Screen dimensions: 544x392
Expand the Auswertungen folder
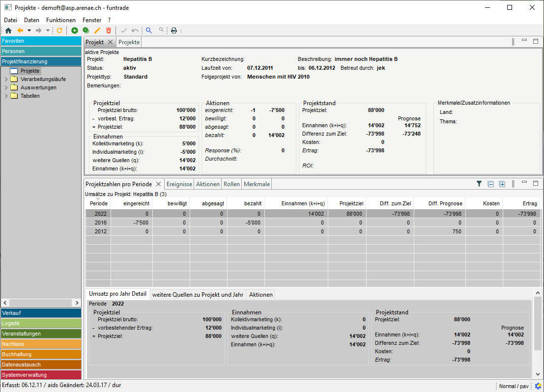click(x=6, y=87)
